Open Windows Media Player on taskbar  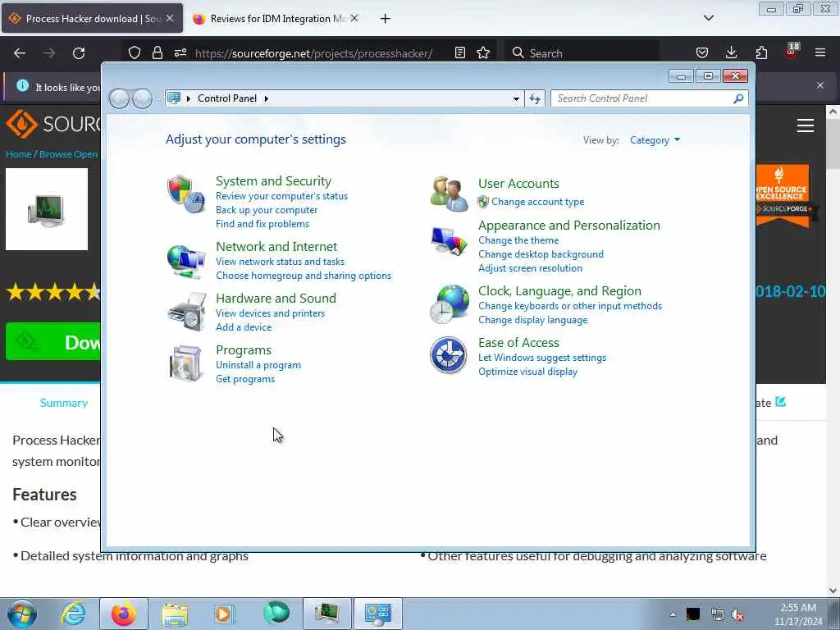(225, 614)
